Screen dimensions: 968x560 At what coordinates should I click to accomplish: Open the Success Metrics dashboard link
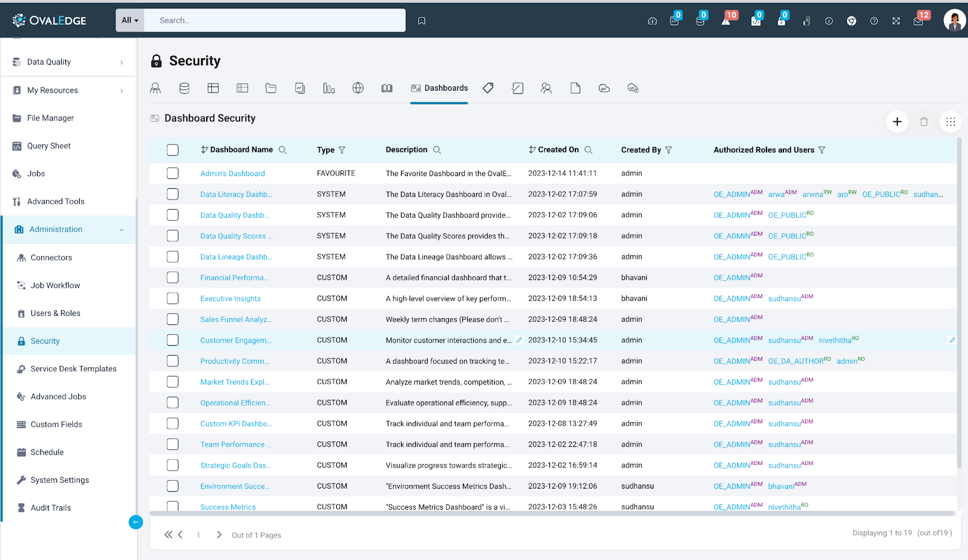(228, 507)
